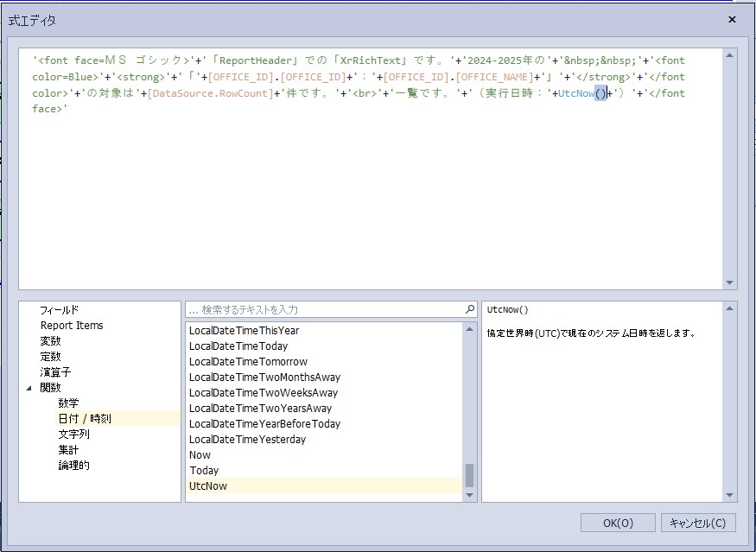Select LocalDateTimeToday in function list

[x=238, y=346]
